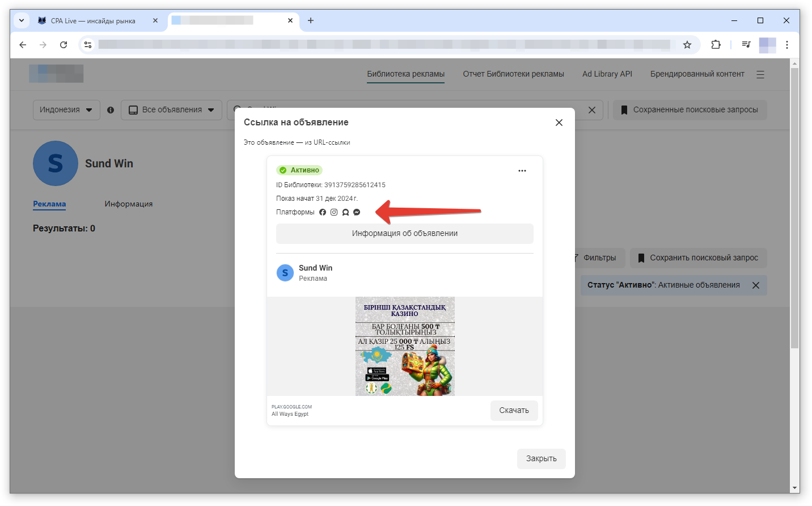Open the hamburger menu in page header
The height and width of the screenshot is (506, 812).
point(760,74)
